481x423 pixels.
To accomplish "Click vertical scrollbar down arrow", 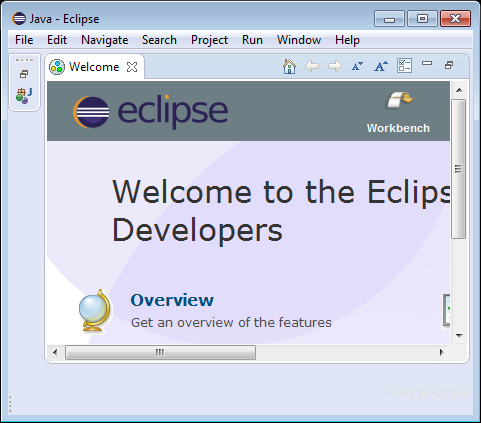I will (459, 336).
